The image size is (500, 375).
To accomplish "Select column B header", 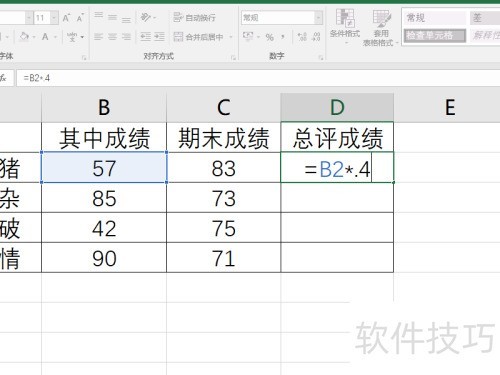I will point(104,108).
